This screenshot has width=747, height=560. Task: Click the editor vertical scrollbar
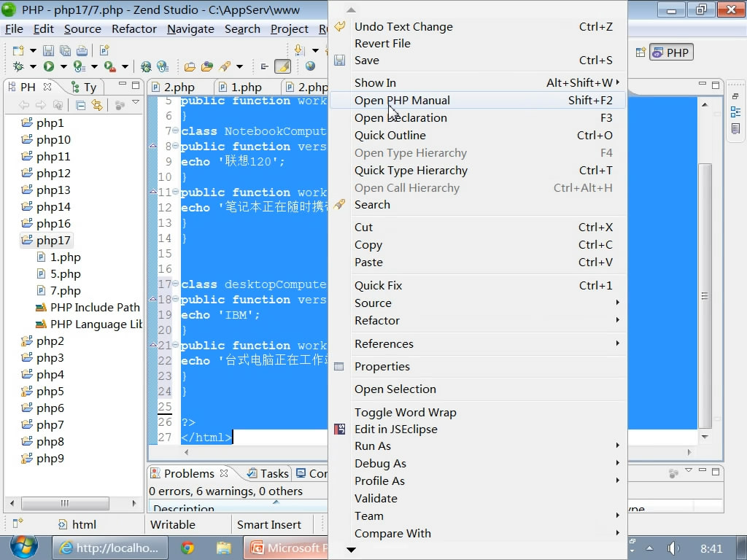click(x=705, y=295)
